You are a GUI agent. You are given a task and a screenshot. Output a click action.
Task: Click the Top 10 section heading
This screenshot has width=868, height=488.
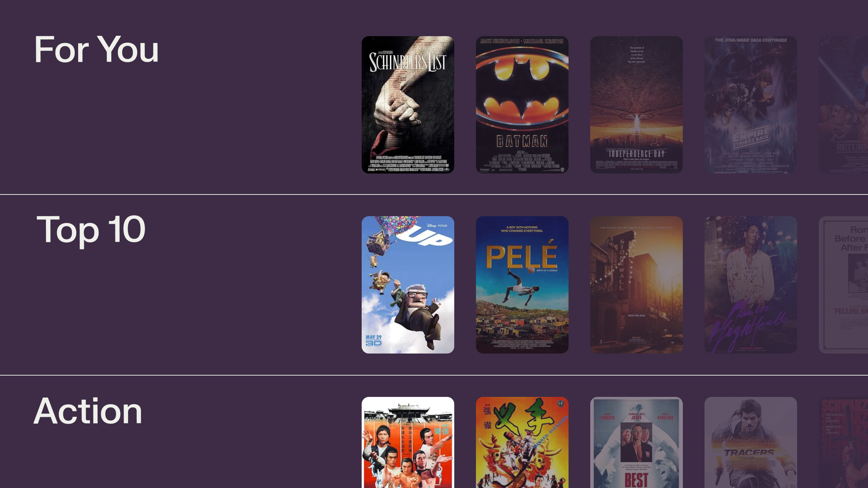pos(91,230)
